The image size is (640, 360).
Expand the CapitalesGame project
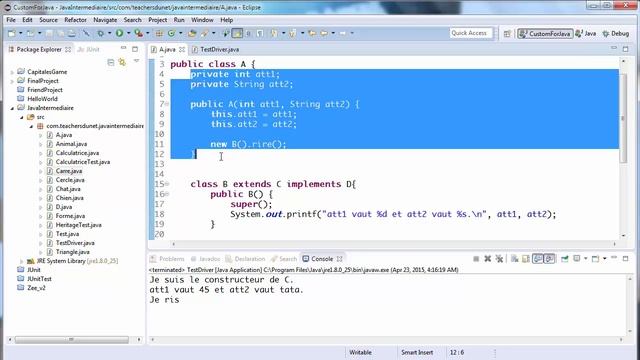tap(12, 72)
